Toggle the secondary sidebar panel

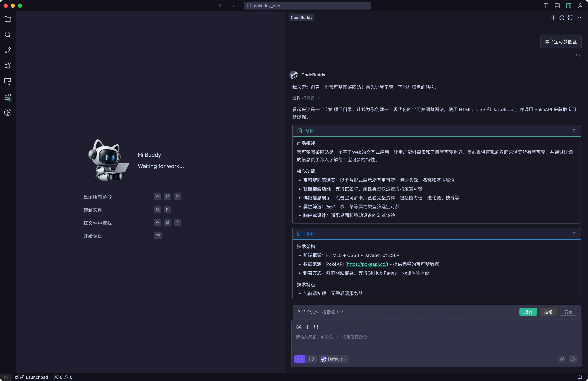(569, 5)
